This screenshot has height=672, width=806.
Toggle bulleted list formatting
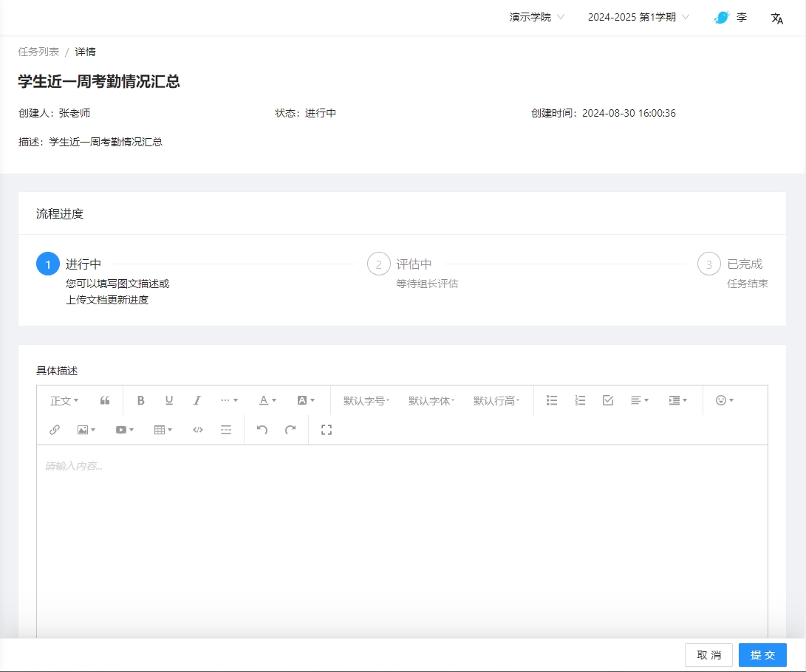coord(552,400)
